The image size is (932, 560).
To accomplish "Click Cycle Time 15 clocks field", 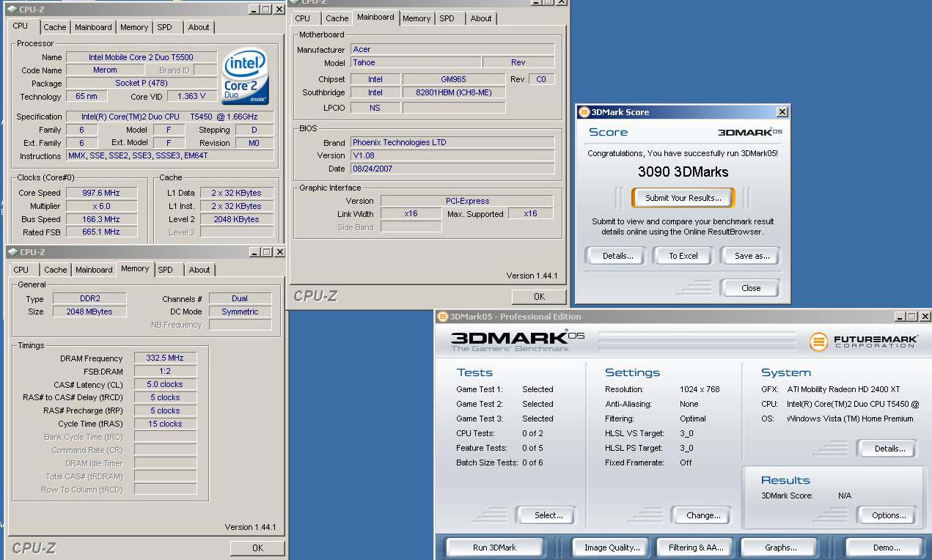I will coord(165,424).
